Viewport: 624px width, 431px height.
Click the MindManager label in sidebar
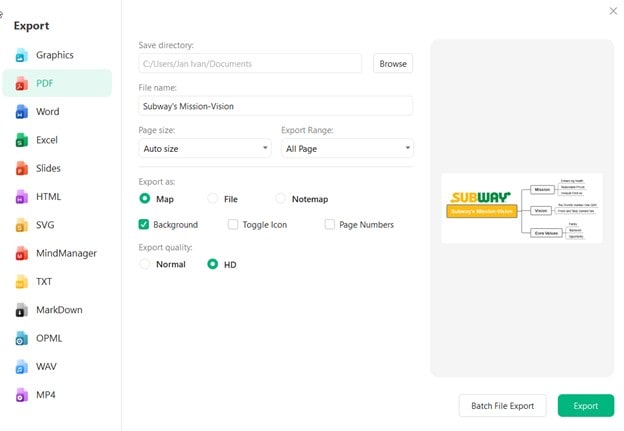[66, 254]
